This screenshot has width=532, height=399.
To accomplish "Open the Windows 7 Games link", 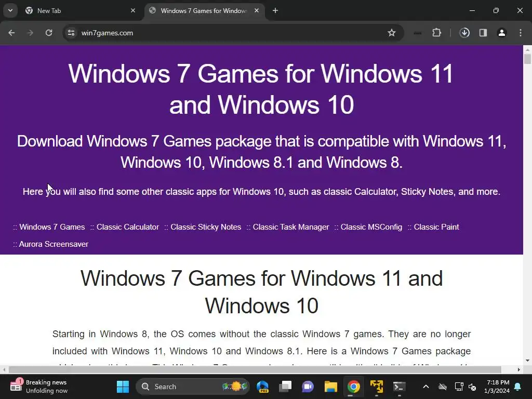I will tap(52, 227).
